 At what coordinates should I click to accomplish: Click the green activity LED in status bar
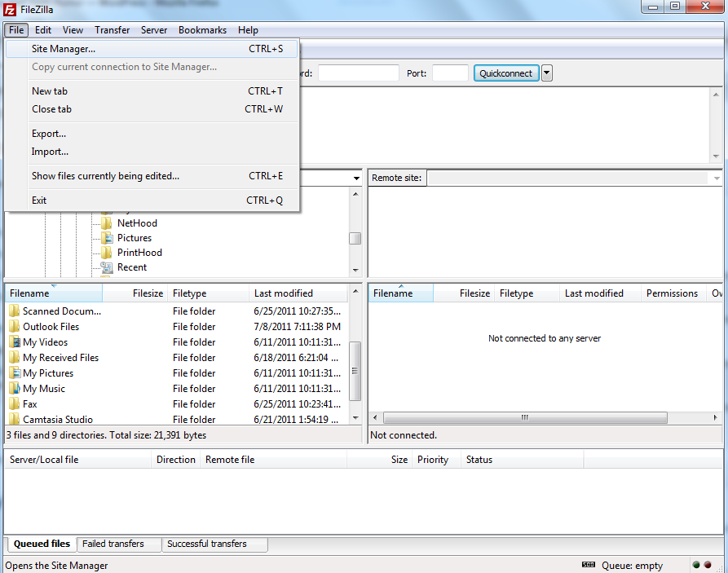tap(696, 565)
